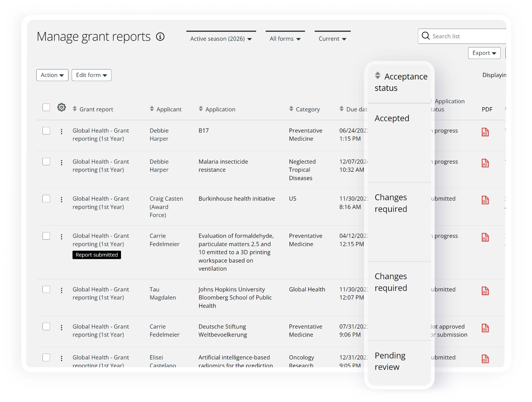Open PDF for Artificial intelligence-based radiomics row
Viewport: 532px width, 402px height.
(485, 359)
